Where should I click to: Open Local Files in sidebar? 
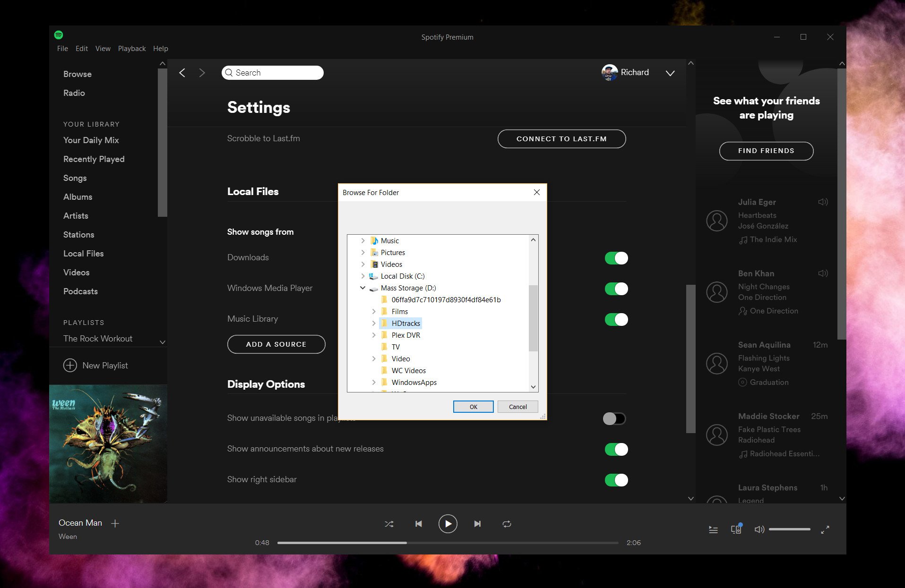pos(83,254)
